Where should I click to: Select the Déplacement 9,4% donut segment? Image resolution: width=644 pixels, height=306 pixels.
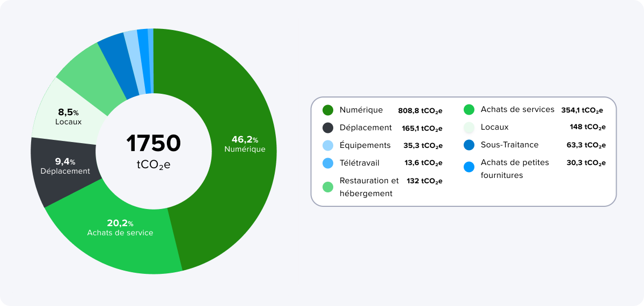click(64, 166)
